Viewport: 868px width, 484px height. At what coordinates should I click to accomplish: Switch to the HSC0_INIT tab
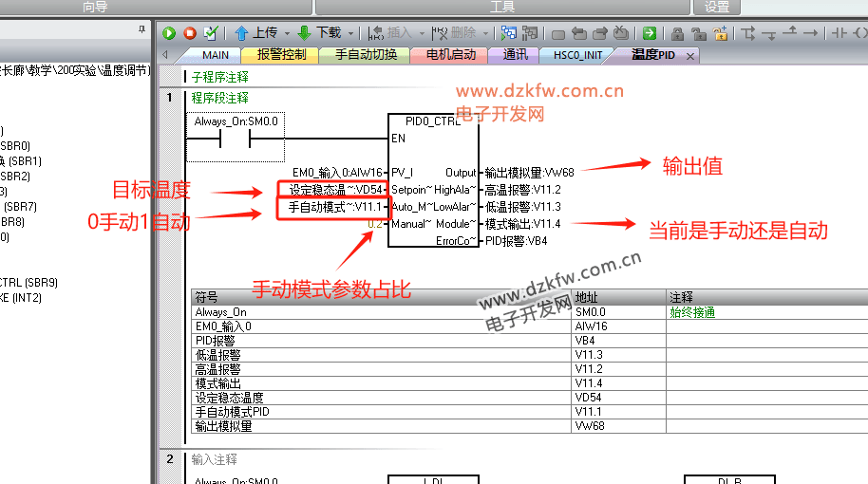coord(577,55)
